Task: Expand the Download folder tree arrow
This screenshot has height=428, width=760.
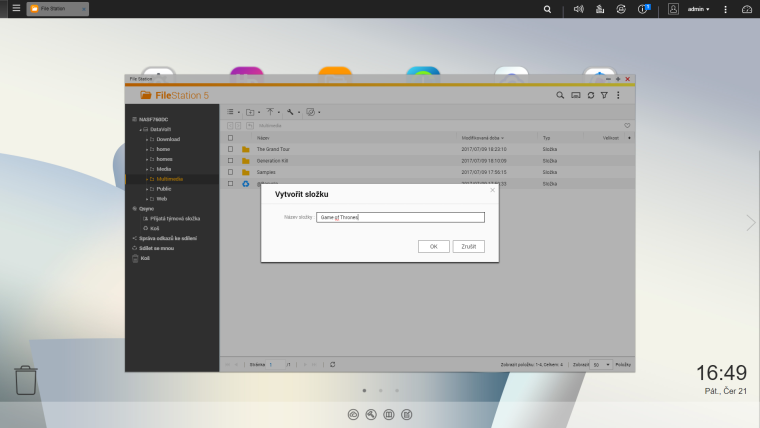Action: click(x=147, y=140)
